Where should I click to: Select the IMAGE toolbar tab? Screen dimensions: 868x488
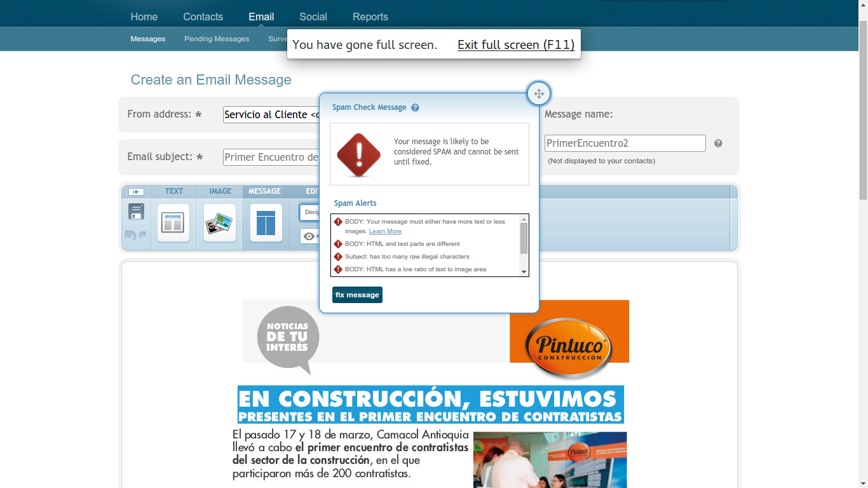(x=220, y=191)
